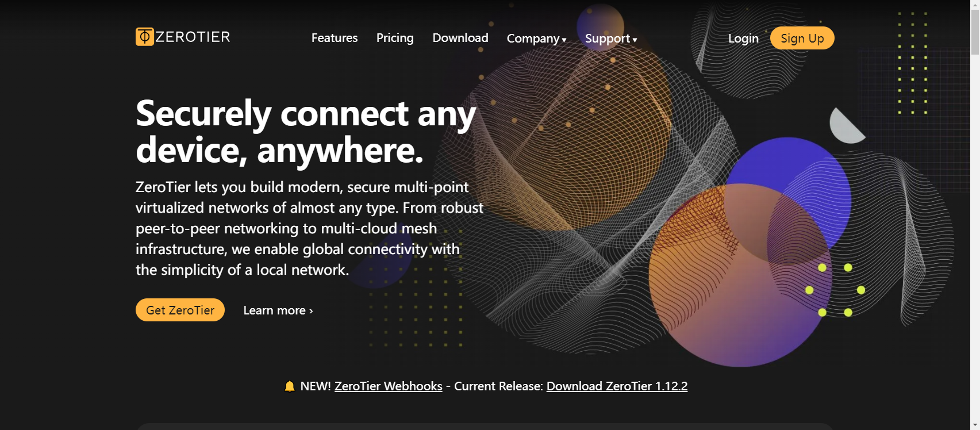Open the Download nav link
Viewport: 980px width, 430px height.
(460, 38)
